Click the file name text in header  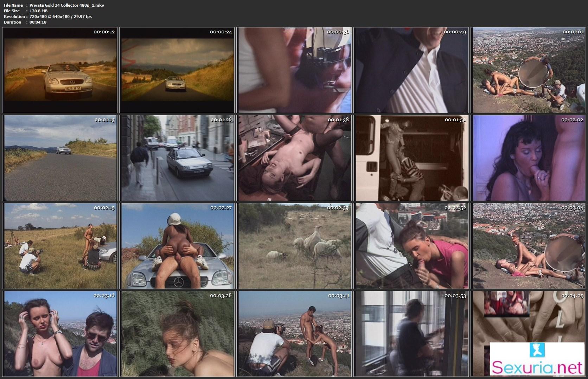coord(67,5)
